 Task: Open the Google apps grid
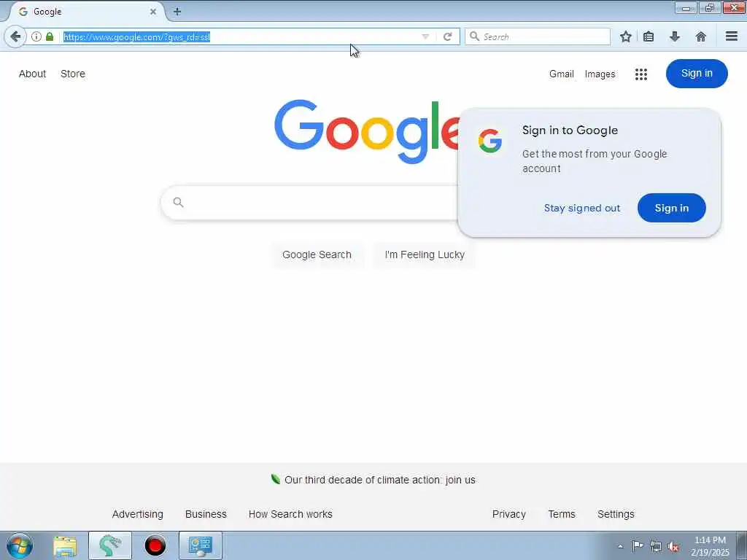click(640, 74)
